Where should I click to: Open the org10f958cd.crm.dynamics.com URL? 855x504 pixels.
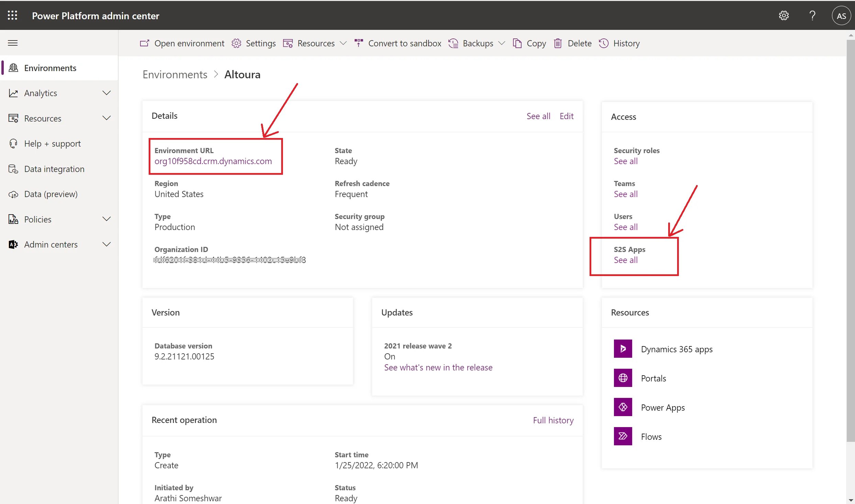point(213,161)
